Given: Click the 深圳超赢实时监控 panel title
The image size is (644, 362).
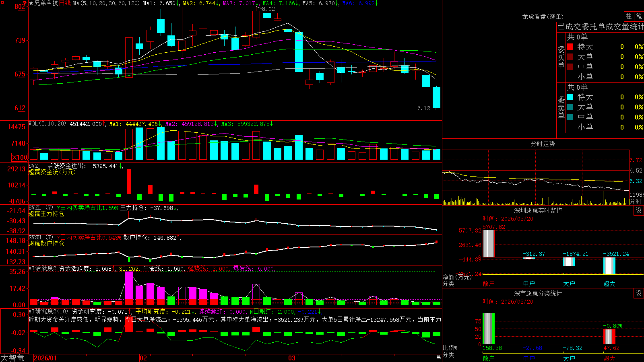Looking at the screenshot, I should coord(538,210).
